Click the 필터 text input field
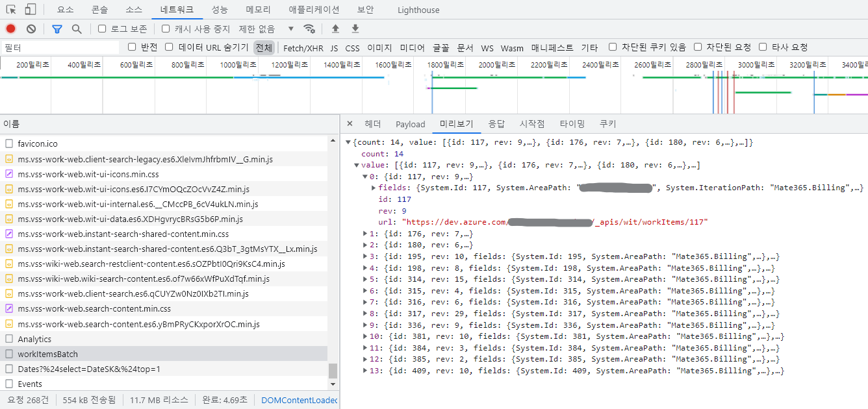Screen dimensions: 868x409 (x=60, y=47)
